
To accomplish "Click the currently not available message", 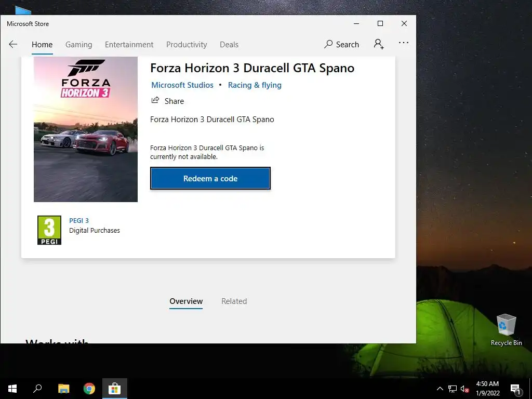I will 207,152.
